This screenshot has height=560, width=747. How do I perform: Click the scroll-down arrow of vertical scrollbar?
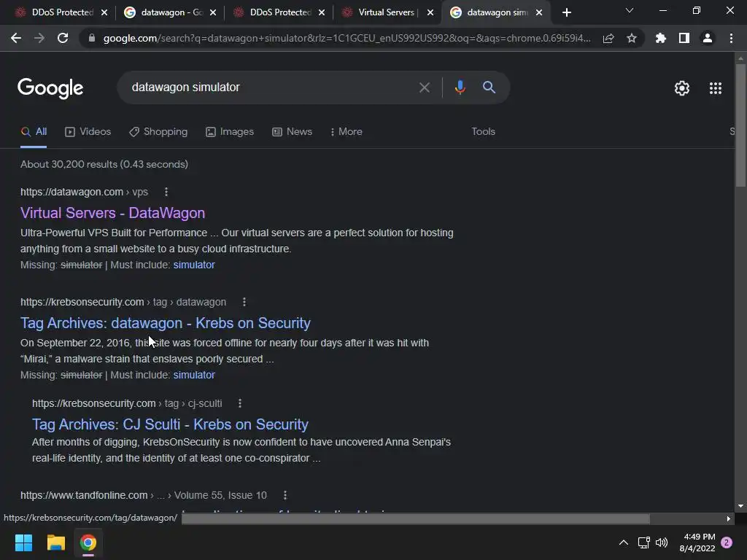pos(740,506)
